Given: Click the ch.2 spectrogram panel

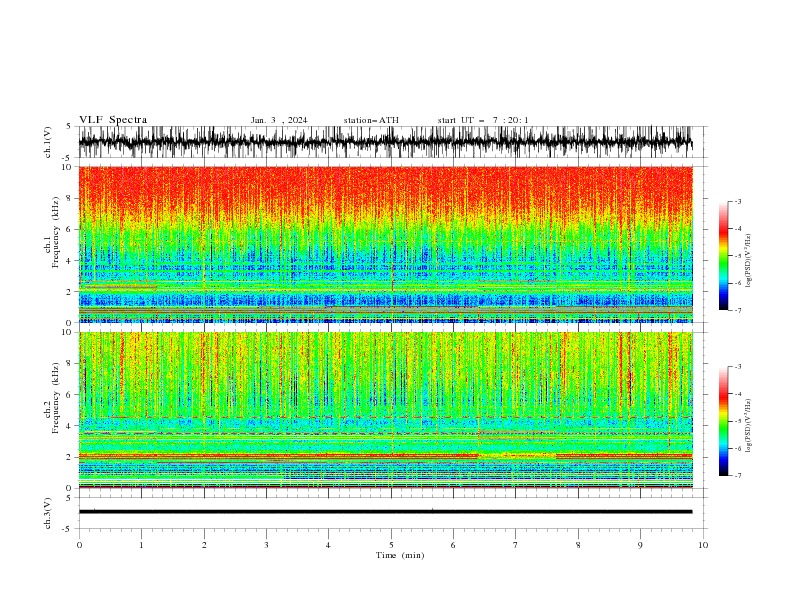Looking at the screenshot, I should (x=385, y=410).
